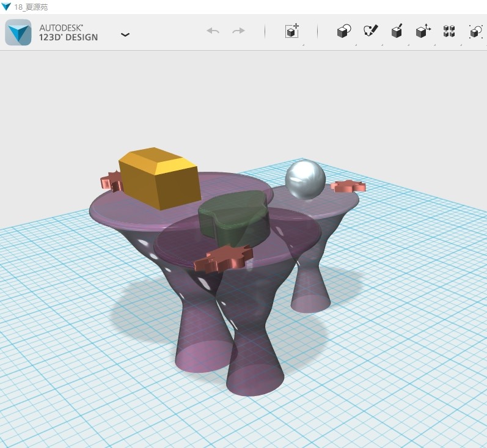Click the file title "18_夏源苑"
Screen dimensions: 487x448
(31, 7)
